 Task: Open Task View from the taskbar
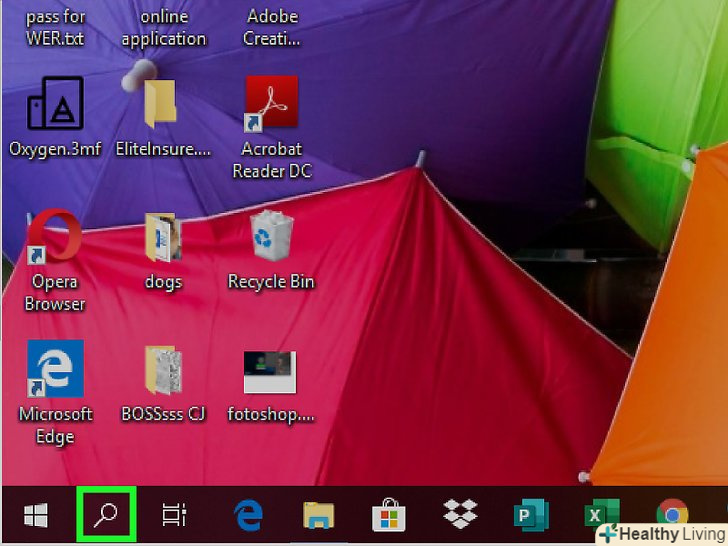pyautogui.click(x=174, y=515)
